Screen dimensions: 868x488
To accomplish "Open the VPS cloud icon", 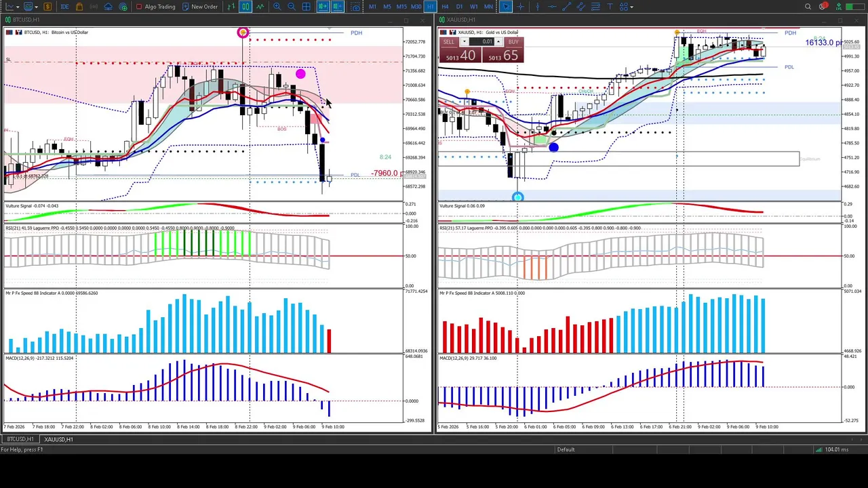I will pyautogui.click(x=108, y=7).
